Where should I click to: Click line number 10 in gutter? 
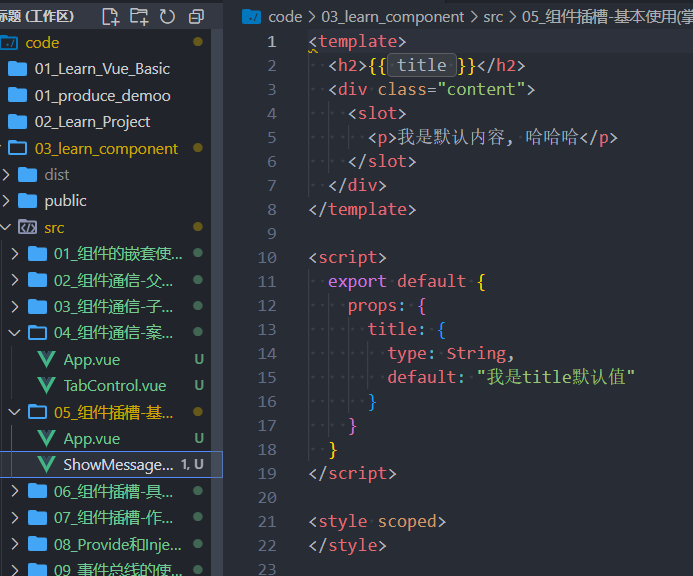click(x=267, y=258)
